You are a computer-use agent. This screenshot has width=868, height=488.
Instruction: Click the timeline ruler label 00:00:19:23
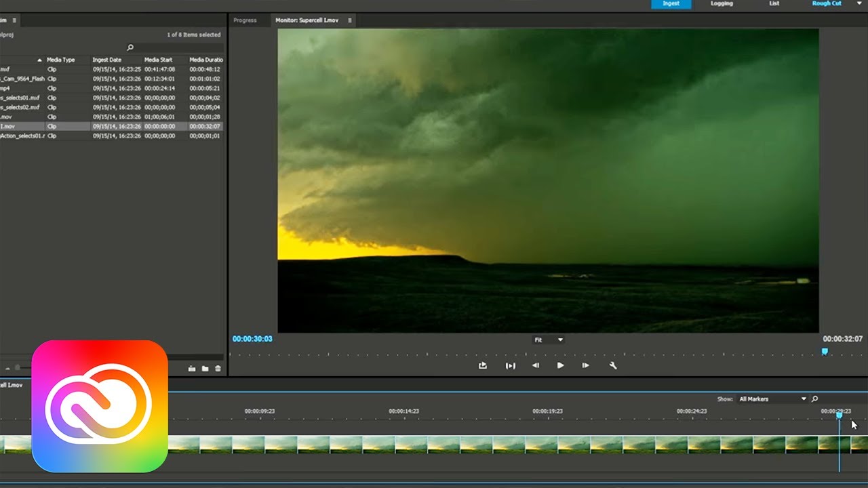547,411
